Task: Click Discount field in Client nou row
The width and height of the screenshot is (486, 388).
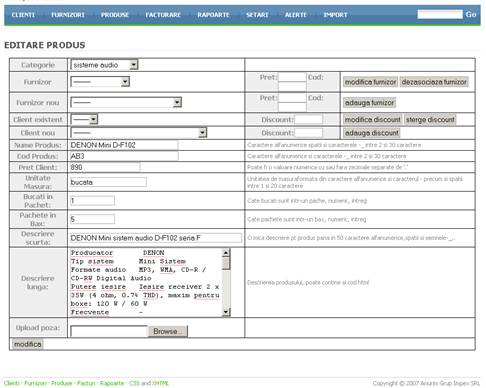Action: point(309,133)
